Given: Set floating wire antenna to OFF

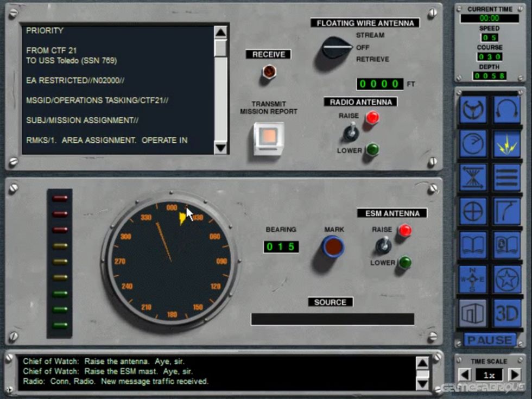Looking at the screenshot, I should click(x=363, y=48).
